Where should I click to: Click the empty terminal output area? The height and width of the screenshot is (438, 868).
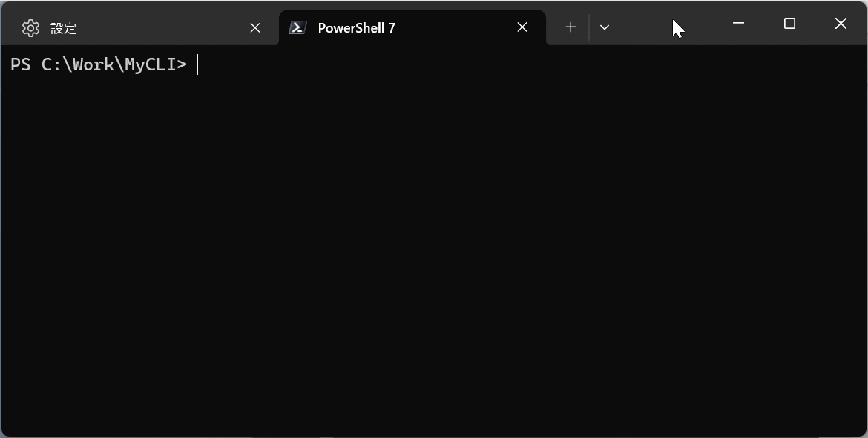434,245
